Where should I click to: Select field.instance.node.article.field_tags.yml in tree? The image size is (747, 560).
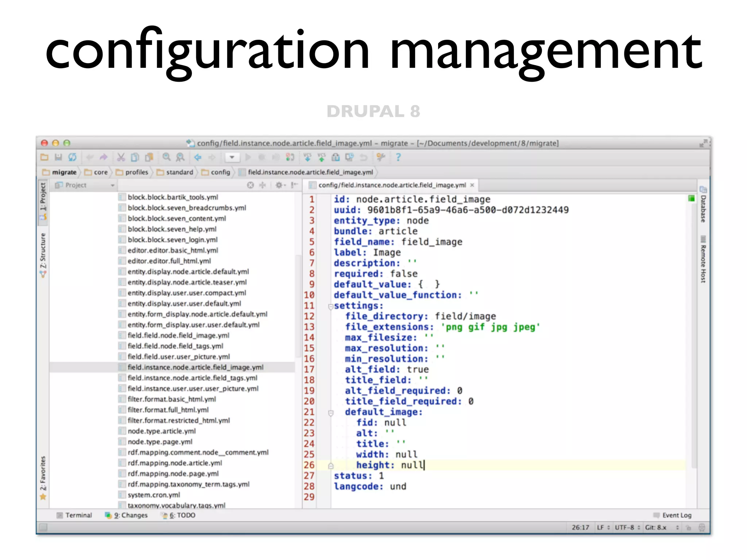[192, 378]
